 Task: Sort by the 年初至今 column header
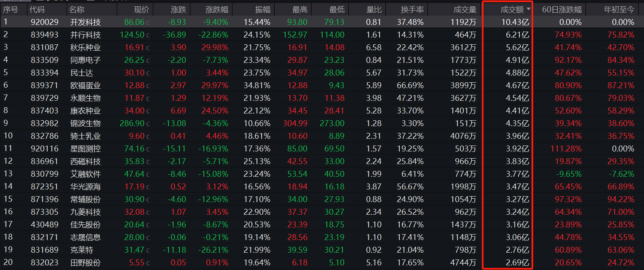[619, 9]
